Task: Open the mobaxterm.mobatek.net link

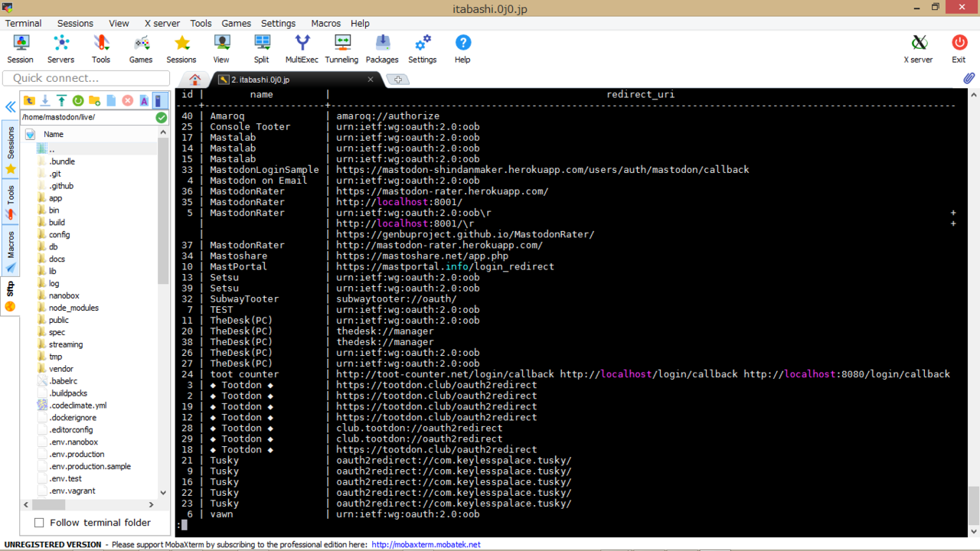Action: click(426, 545)
